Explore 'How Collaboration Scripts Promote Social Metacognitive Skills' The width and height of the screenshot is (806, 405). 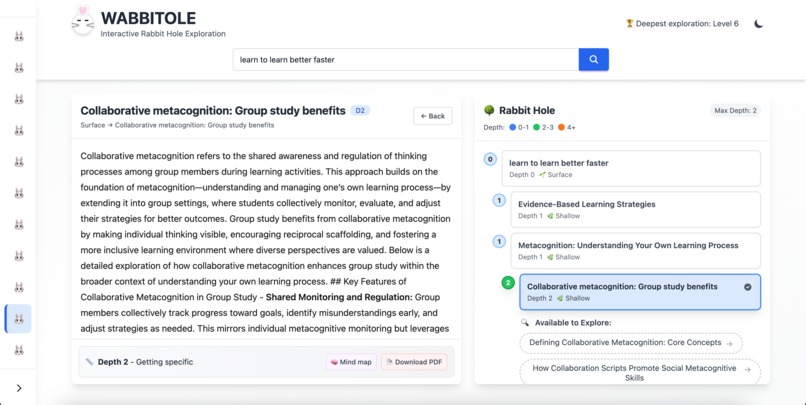[640, 373]
